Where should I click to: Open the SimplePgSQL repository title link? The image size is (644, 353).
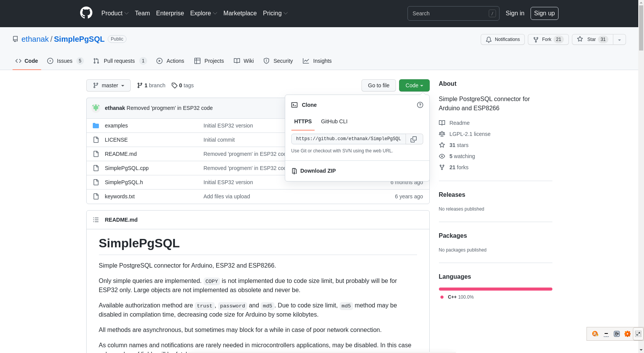pos(79,39)
